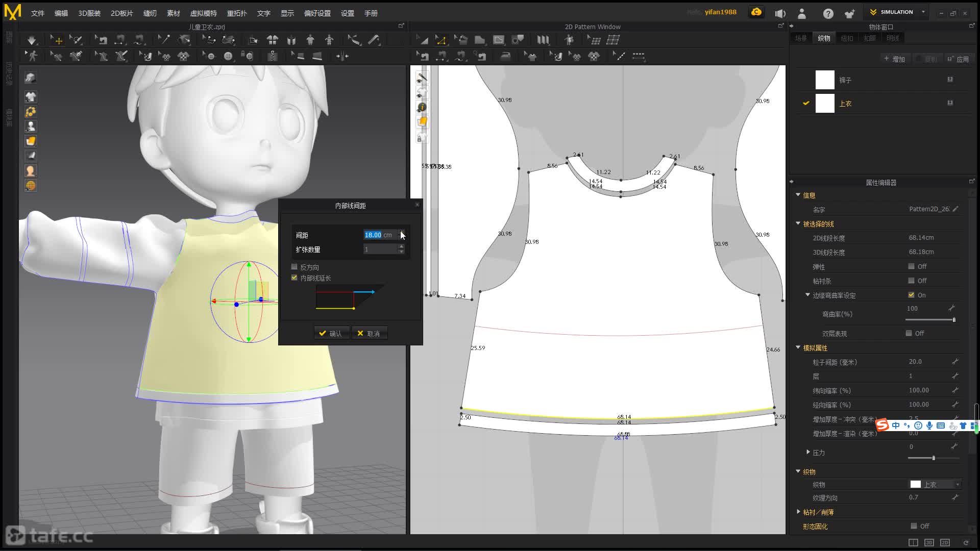980x551 pixels.
Task: Click the sound speaker icon in title bar
Action: point(780,14)
